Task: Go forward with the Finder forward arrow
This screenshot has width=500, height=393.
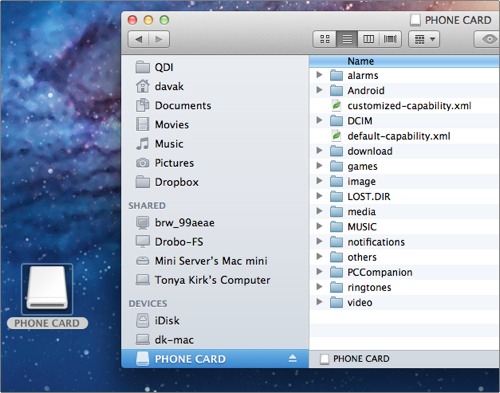Action: (159, 39)
